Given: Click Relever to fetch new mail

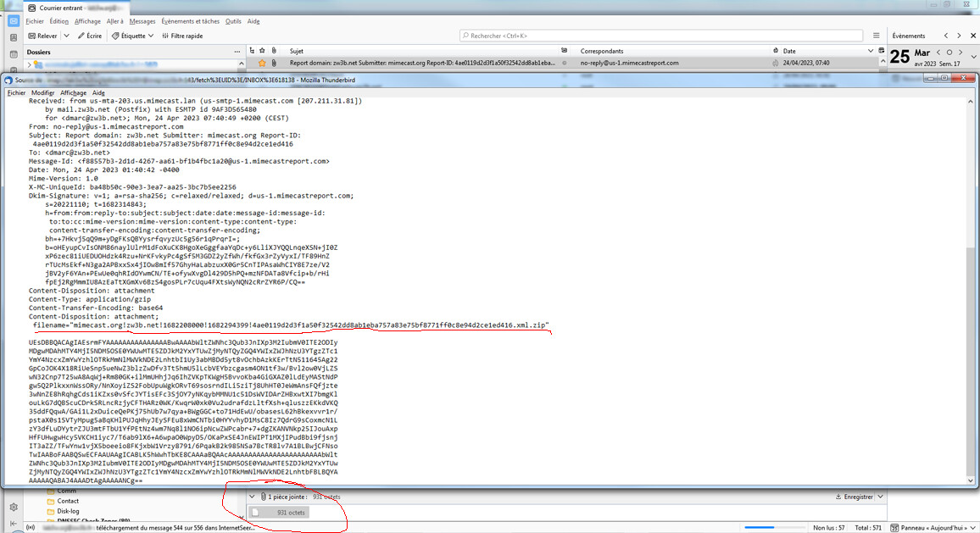Looking at the screenshot, I should (42, 36).
